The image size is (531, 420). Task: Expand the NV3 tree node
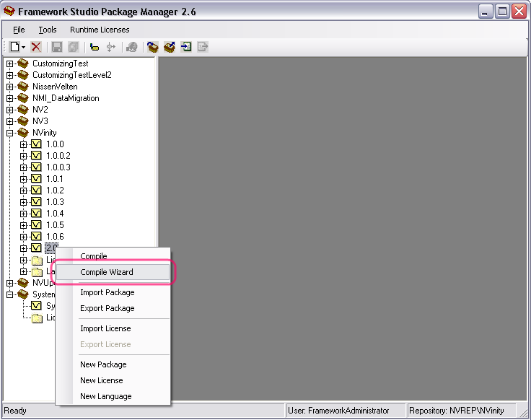pyautogui.click(x=9, y=121)
